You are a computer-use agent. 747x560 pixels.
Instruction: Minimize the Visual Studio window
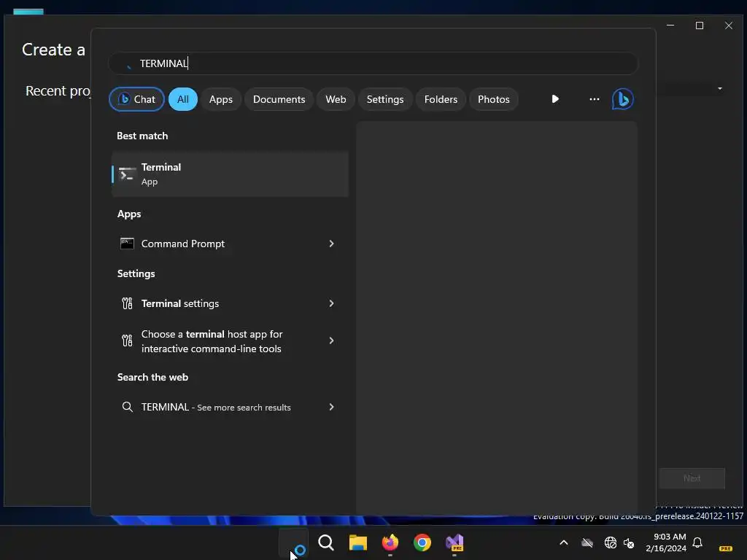[x=670, y=26]
